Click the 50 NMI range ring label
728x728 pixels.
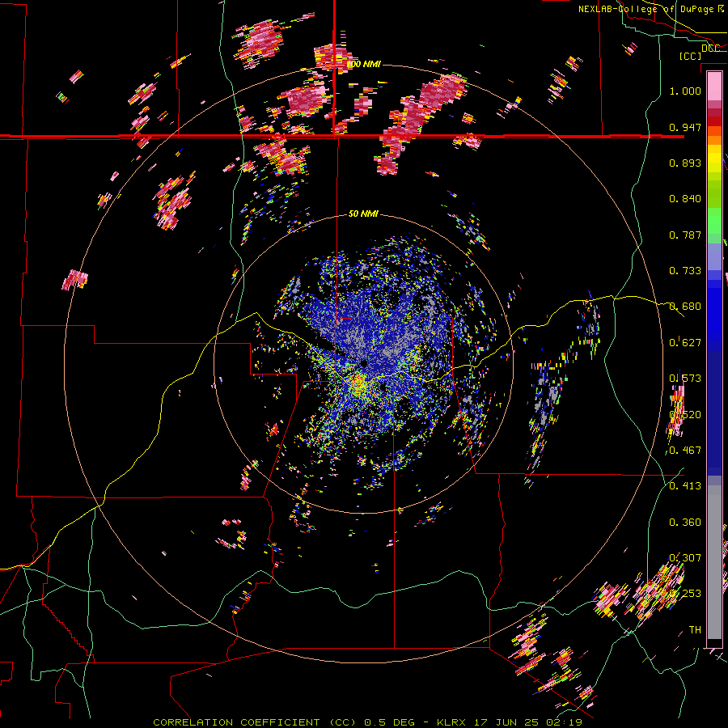(363, 214)
